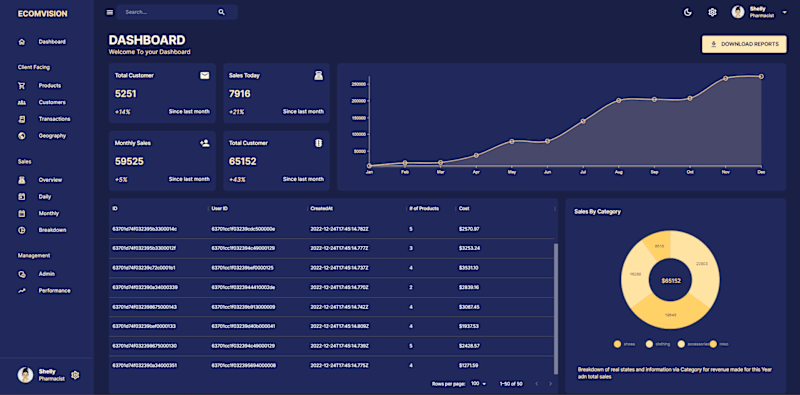Viewport: 800px width, 395px height.
Task: Click the Geography globe icon
Action: [21, 136]
